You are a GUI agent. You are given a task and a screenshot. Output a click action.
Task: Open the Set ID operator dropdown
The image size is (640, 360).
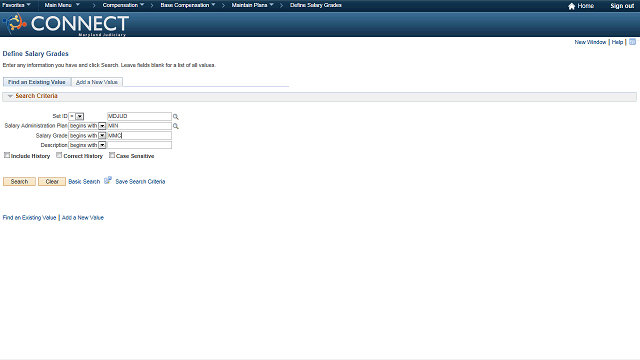coord(76,116)
